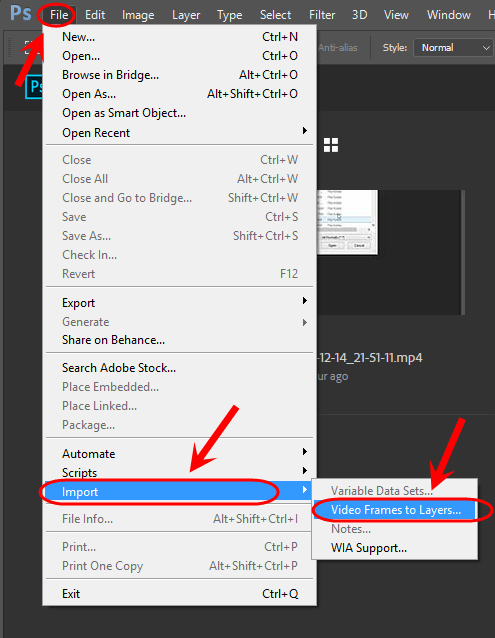Screen dimensions: 495x638
Task: Choose Open... from File menu
Action: tap(179, 56)
